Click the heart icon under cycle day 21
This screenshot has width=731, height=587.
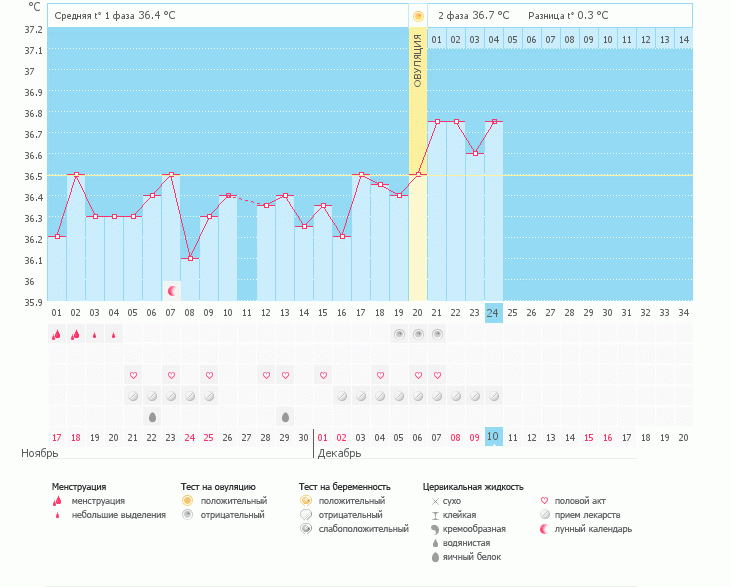(x=437, y=375)
